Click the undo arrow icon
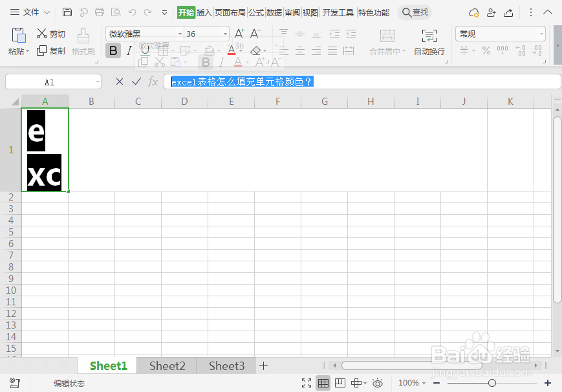 (133, 12)
